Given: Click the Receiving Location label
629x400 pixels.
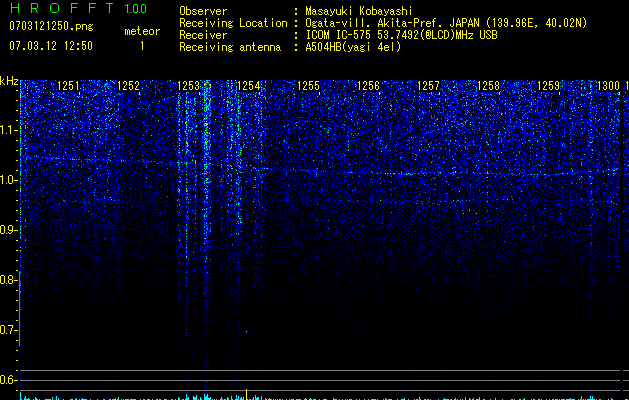Looking at the screenshot, I should (x=233, y=23).
